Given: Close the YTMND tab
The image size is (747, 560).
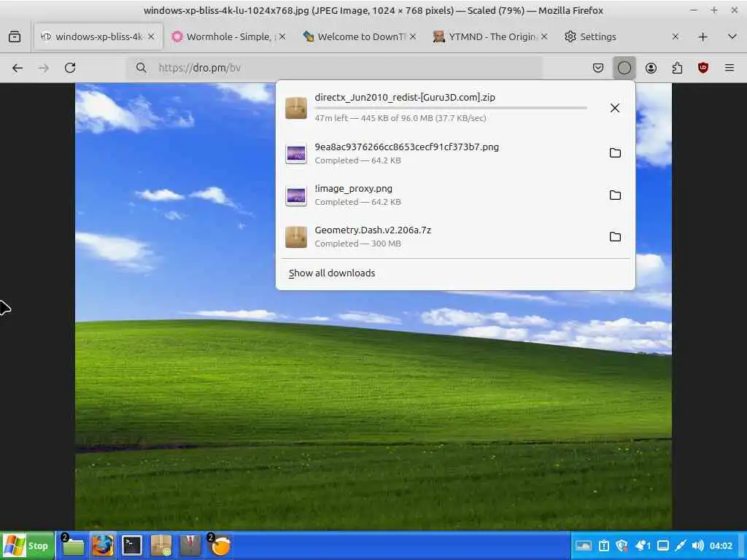Looking at the screenshot, I should pos(544,36).
